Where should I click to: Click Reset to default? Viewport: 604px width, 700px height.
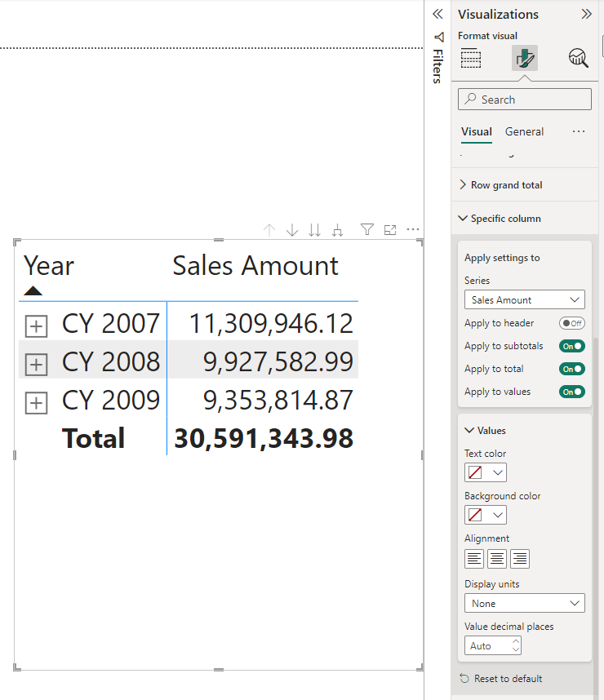508,679
